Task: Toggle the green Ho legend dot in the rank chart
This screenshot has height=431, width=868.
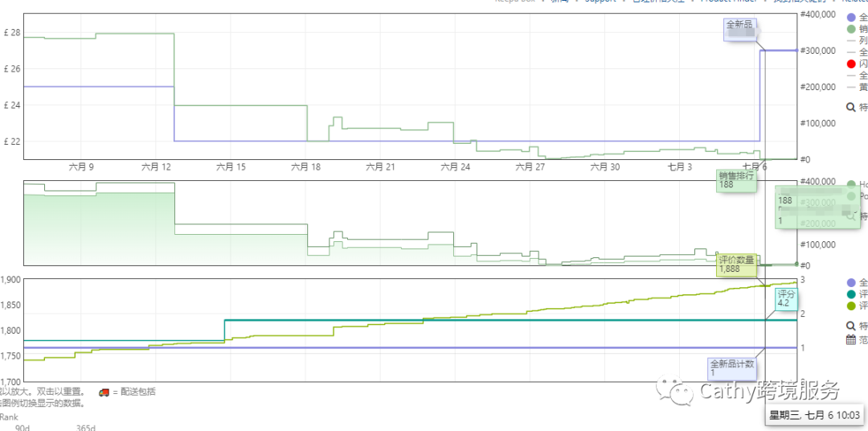Action: tap(851, 184)
